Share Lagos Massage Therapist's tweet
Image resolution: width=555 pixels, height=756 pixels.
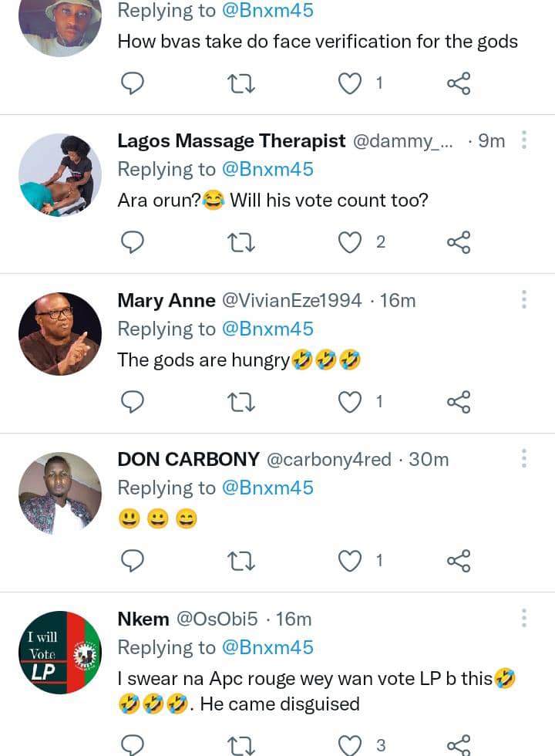[459, 242]
